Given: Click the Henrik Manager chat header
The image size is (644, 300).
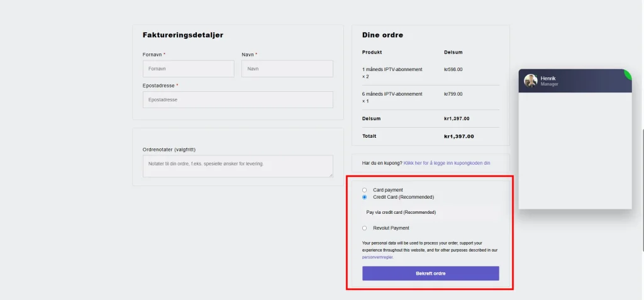Looking at the screenshot, I should [575, 81].
